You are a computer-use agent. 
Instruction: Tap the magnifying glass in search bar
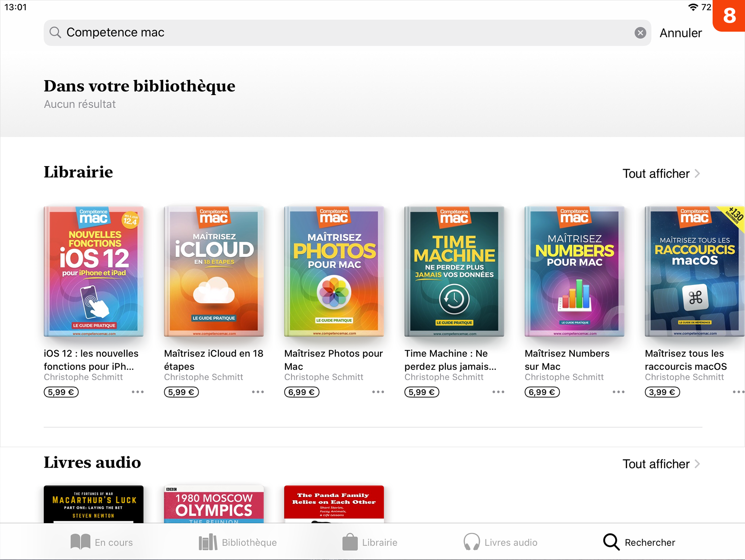coord(55,33)
